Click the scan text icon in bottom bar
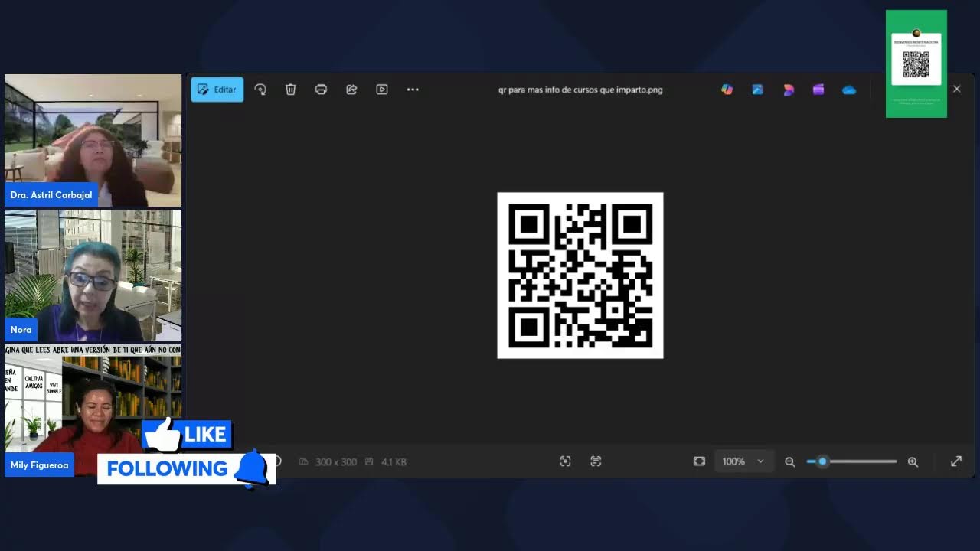Screen dimensions: 980x551 point(596,461)
